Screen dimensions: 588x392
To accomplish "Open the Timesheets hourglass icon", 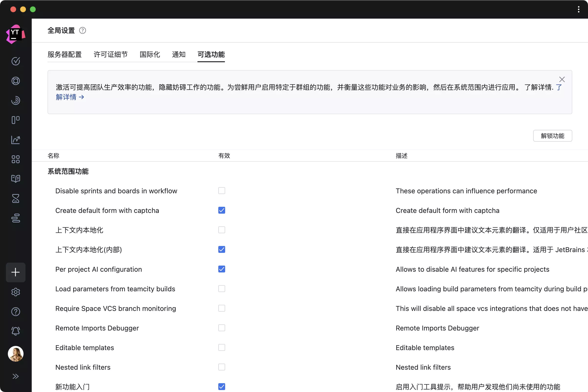I will 15,198.
